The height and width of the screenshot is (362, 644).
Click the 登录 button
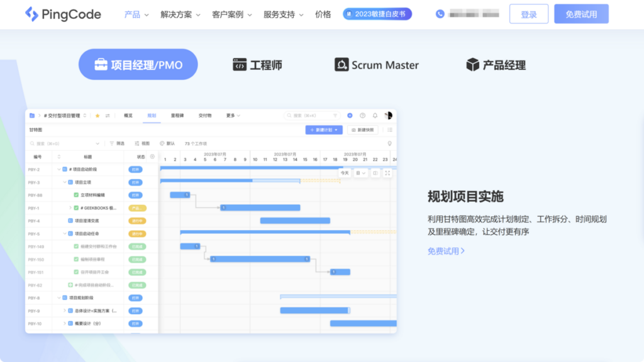(x=528, y=13)
